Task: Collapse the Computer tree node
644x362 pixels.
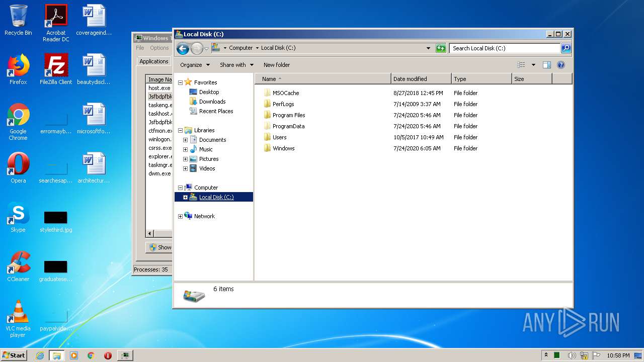Action: click(x=180, y=188)
